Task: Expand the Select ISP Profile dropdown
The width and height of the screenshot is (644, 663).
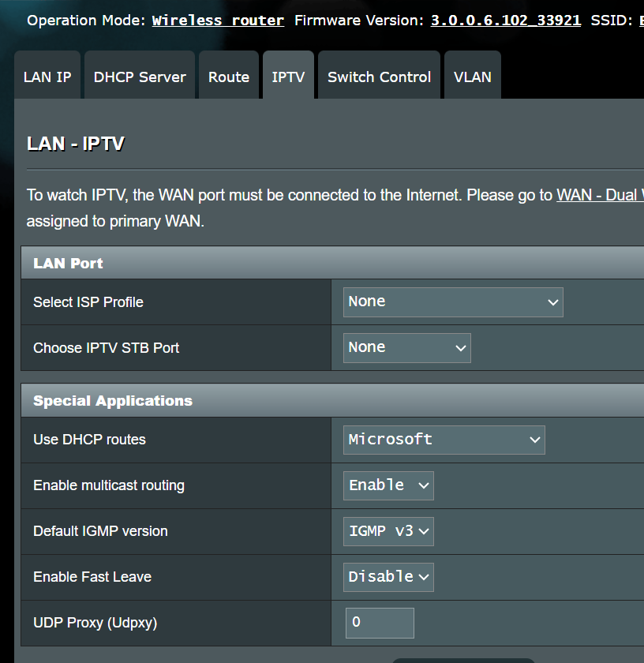Action: (453, 302)
